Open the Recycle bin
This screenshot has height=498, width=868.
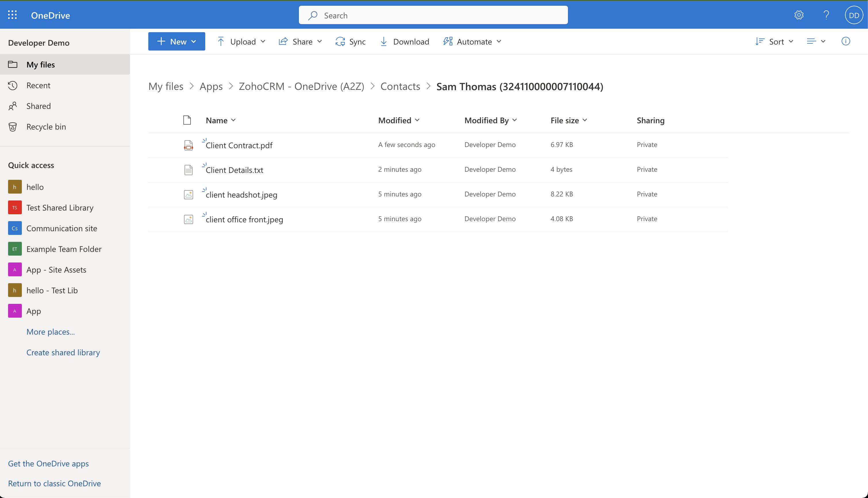click(x=65, y=127)
